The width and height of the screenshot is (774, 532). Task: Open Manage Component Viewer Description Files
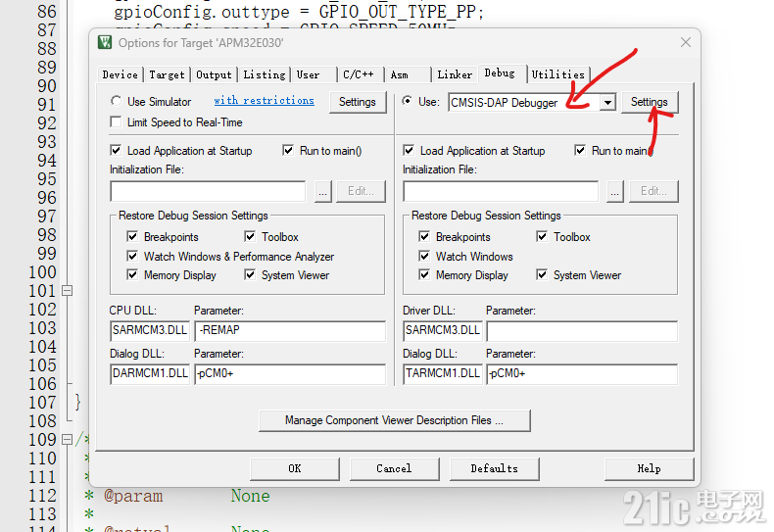click(x=395, y=420)
